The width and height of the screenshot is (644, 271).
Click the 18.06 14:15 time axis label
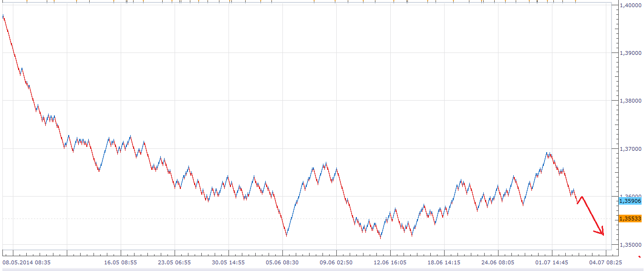pyautogui.click(x=444, y=262)
